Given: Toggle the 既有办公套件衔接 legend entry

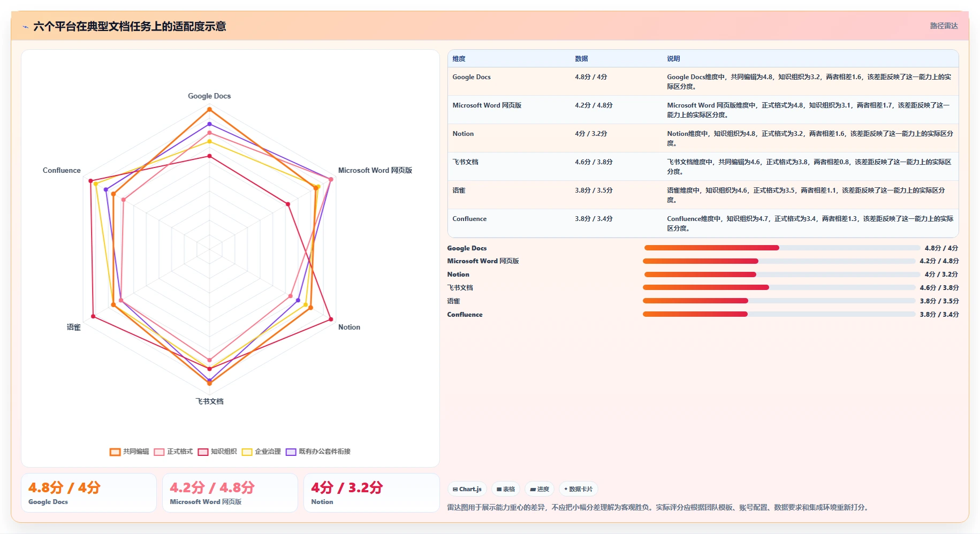Looking at the screenshot, I should [x=318, y=452].
